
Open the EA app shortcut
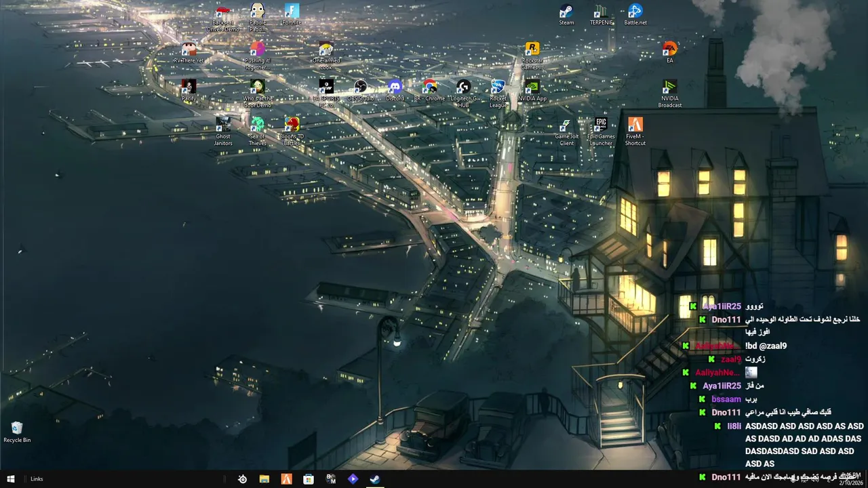tap(670, 53)
